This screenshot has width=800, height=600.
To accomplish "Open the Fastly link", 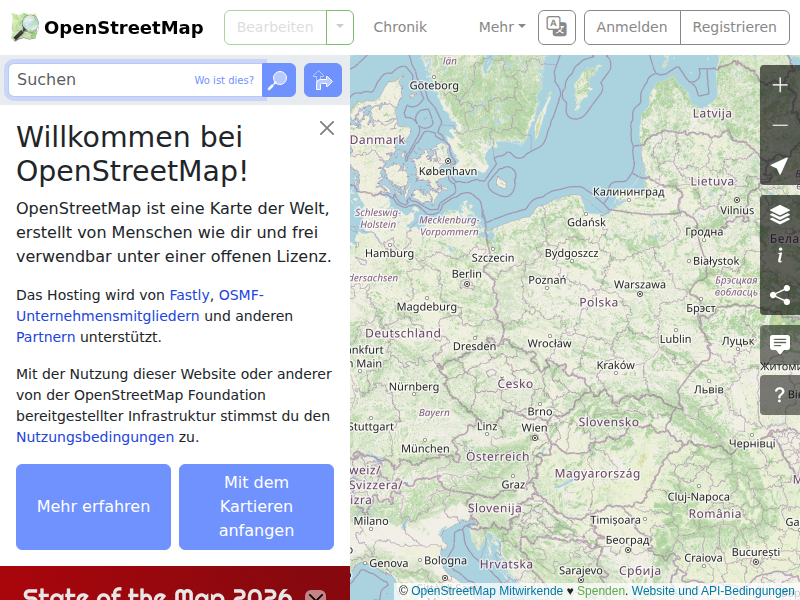I will pyautogui.click(x=189, y=295).
